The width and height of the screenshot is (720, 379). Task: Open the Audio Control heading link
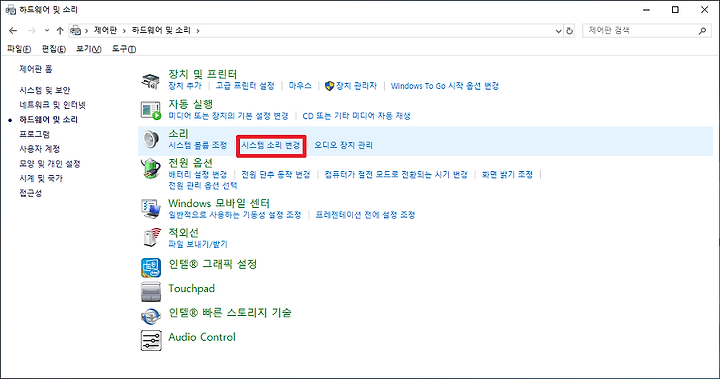(202, 337)
